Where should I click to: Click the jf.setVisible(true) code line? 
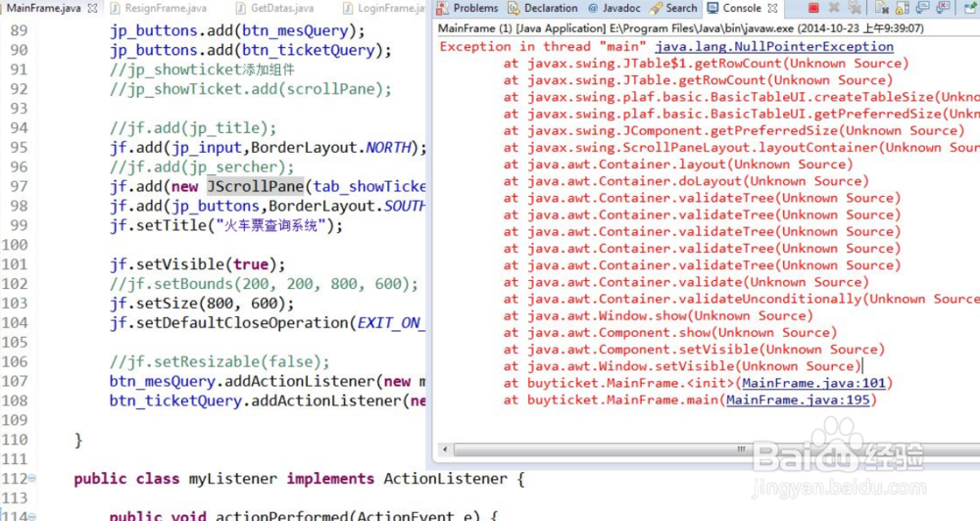point(198,264)
